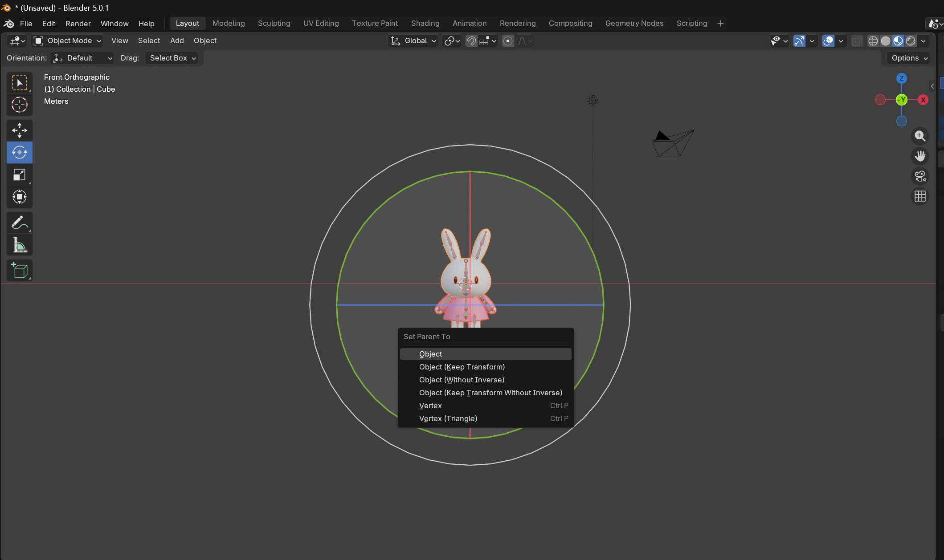Toggle proportional editing button
944x560 pixels.
[x=508, y=41]
